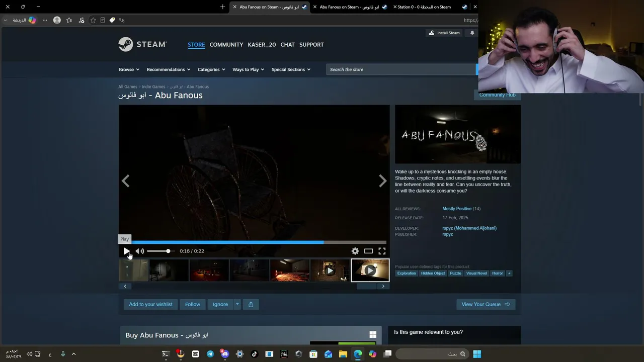Click the Follow button

pyautogui.click(x=193, y=304)
